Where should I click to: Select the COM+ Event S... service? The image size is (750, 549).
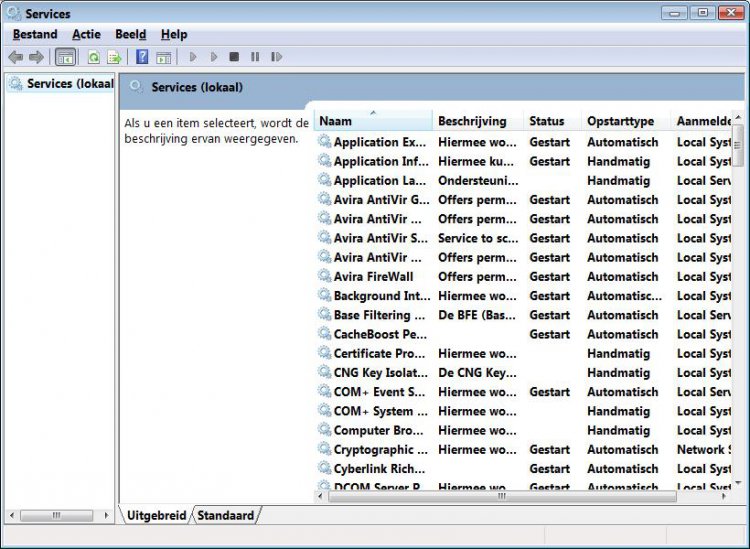379,392
